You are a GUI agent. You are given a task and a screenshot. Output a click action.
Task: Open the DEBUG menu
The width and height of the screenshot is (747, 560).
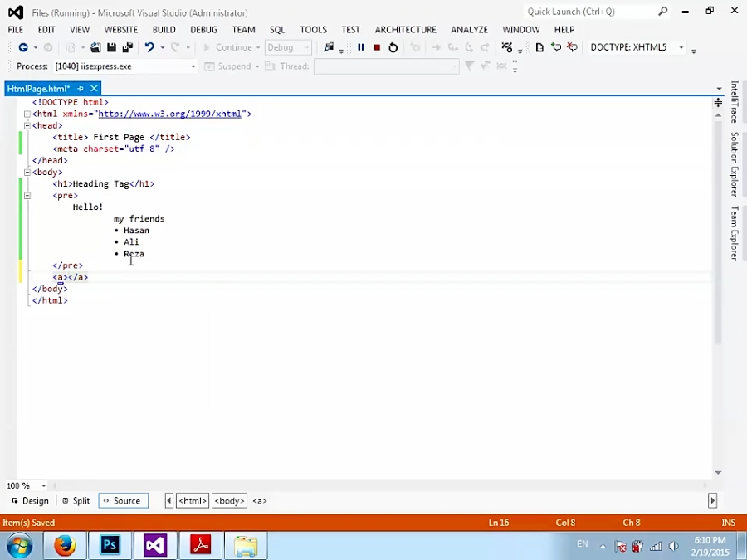point(203,29)
